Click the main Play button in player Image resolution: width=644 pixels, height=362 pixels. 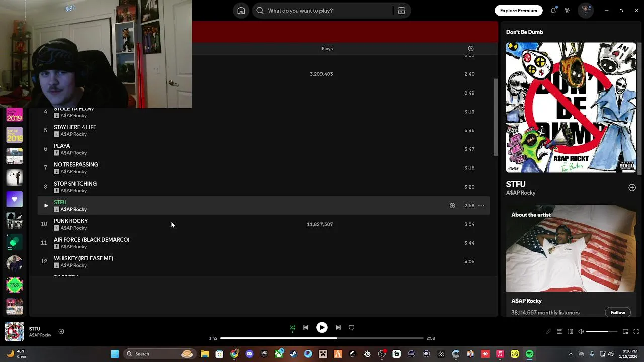pyautogui.click(x=322, y=328)
